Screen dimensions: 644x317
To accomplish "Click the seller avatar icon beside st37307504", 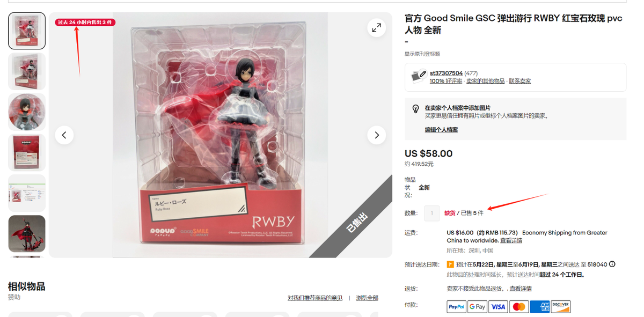I will click(419, 76).
